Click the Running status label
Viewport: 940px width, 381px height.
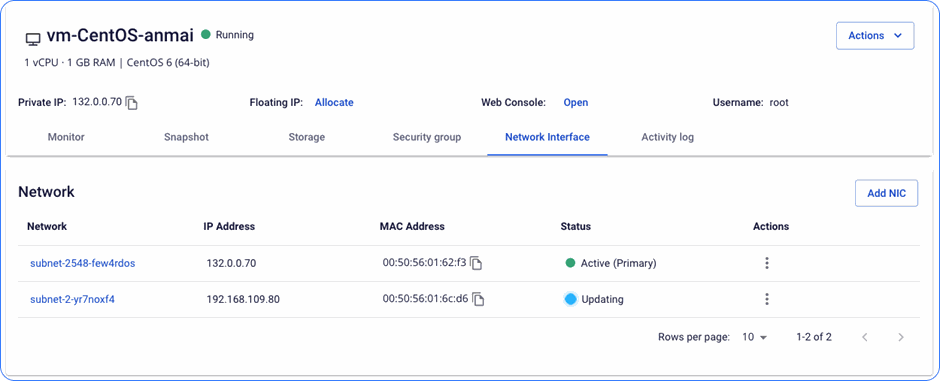click(234, 35)
